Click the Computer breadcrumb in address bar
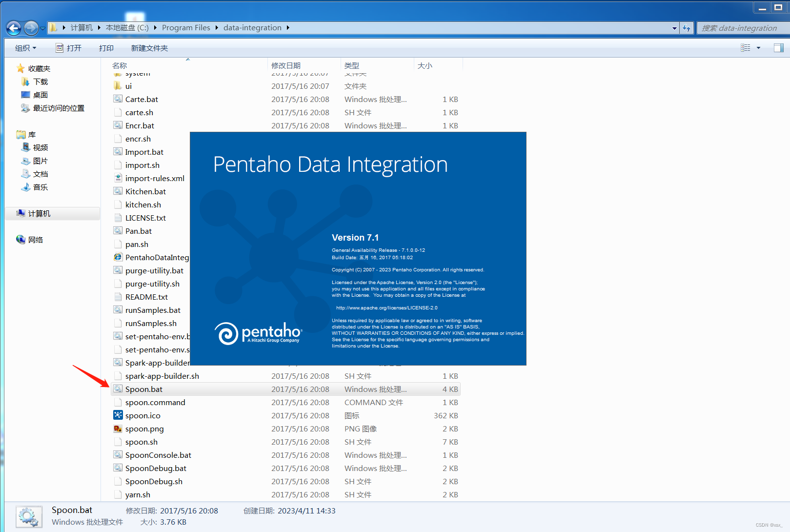Image resolution: width=790 pixels, height=532 pixels. [81, 28]
